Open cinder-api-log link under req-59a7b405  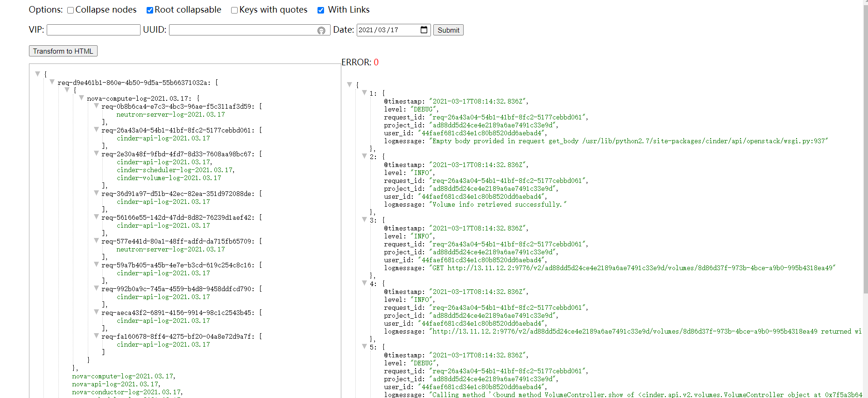point(163,273)
